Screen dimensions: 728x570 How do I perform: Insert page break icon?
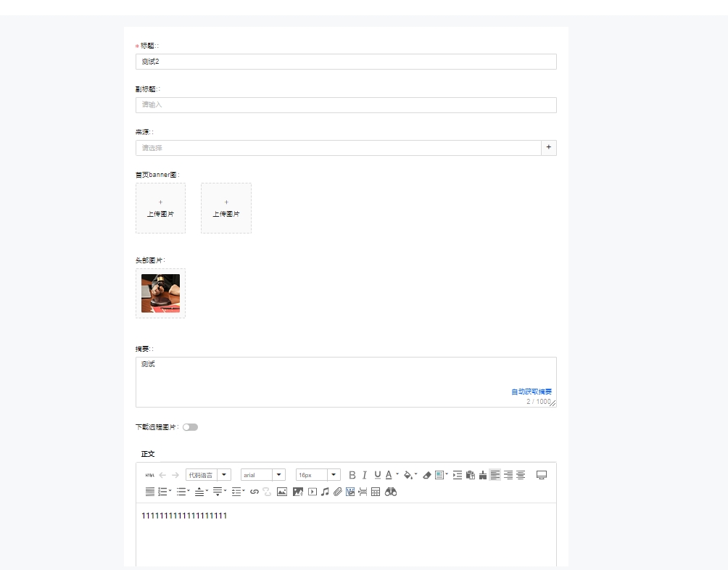363,492
